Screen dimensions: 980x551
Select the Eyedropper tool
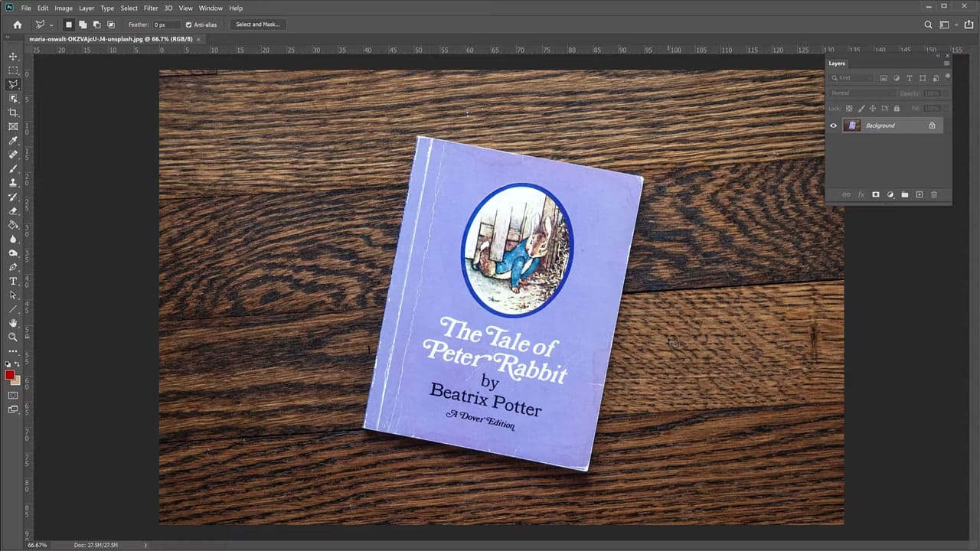point(13,141)
